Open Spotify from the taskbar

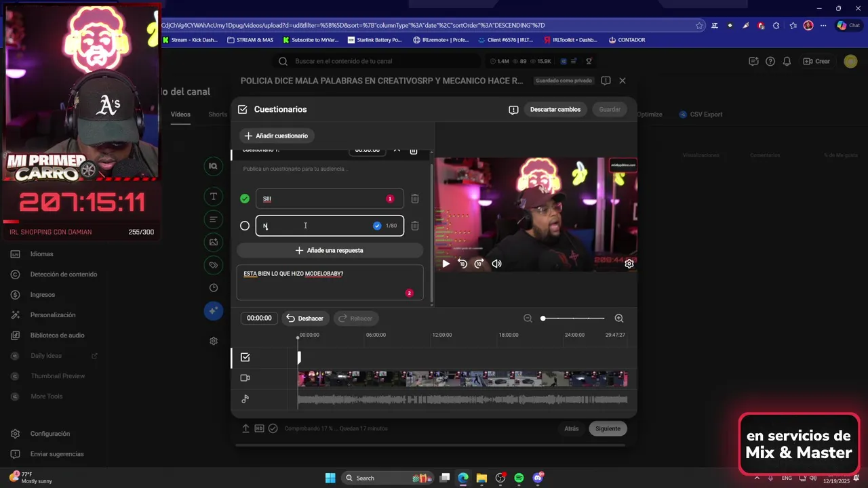519,478
